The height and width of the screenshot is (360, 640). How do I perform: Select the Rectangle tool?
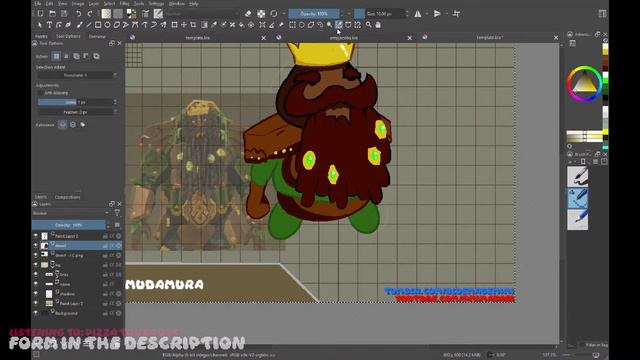tap(98, 25)
